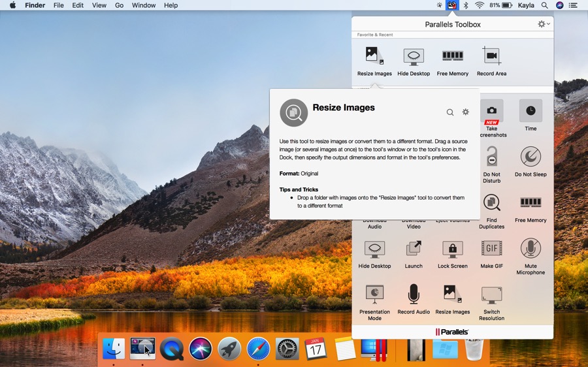Click the search icon in Resize Images popover

[x=450, y=112]
